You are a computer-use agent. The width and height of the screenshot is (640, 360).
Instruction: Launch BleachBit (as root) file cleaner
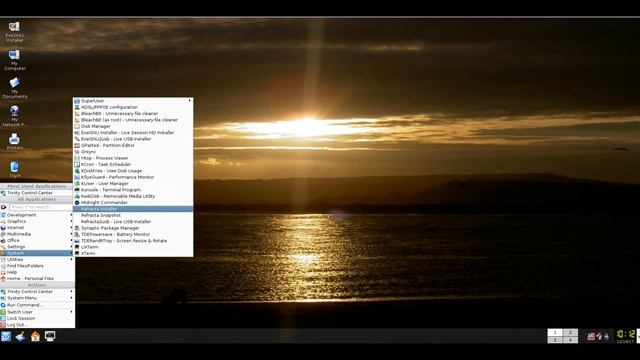click(x=133, y=120)
